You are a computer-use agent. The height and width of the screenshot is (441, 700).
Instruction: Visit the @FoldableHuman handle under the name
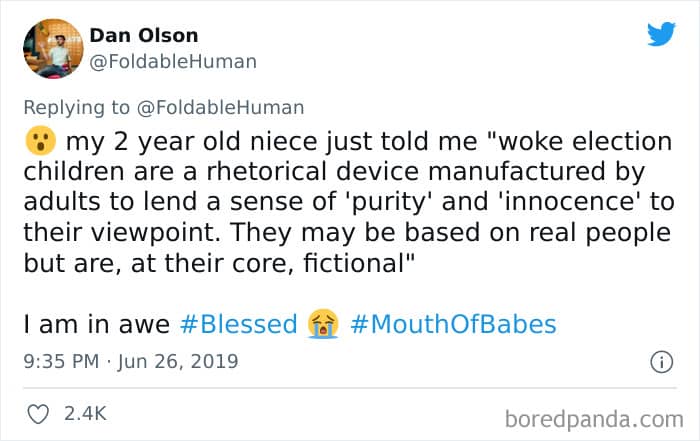[x=173, y=62]
